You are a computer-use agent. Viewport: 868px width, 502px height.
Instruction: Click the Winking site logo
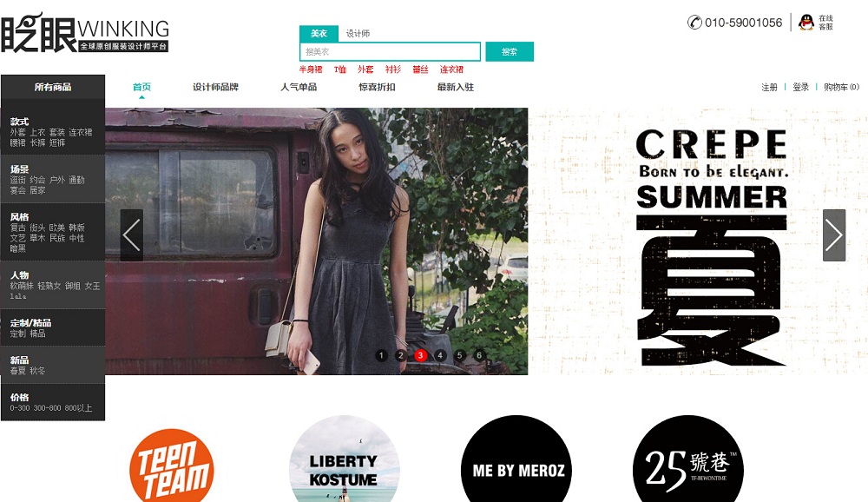(85, 33)
